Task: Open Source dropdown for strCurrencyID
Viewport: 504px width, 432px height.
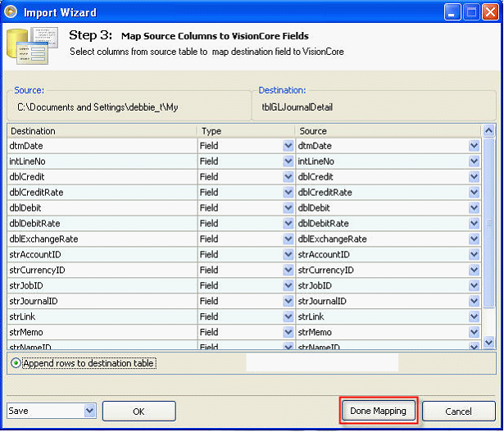Action: pos(474,270)
